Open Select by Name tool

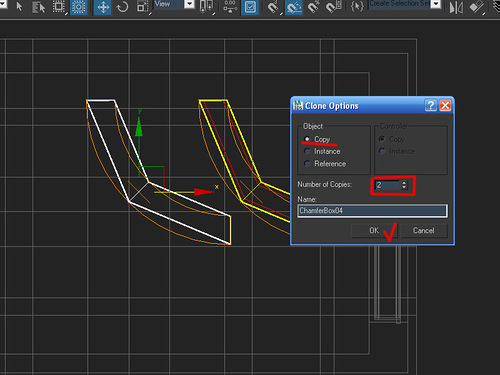click(x=39, y=7)
